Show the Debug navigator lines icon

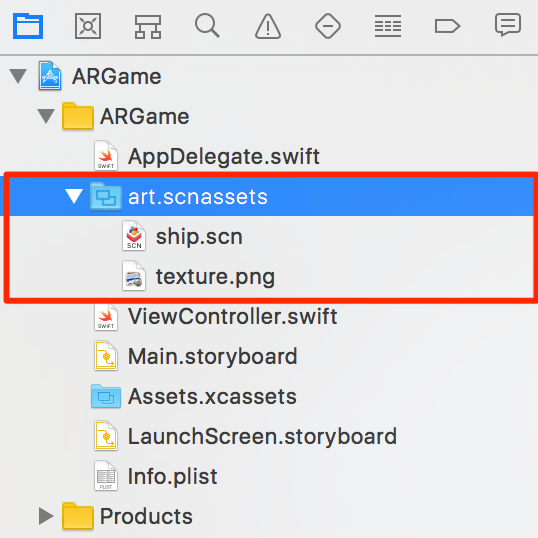tap(388, 26)
